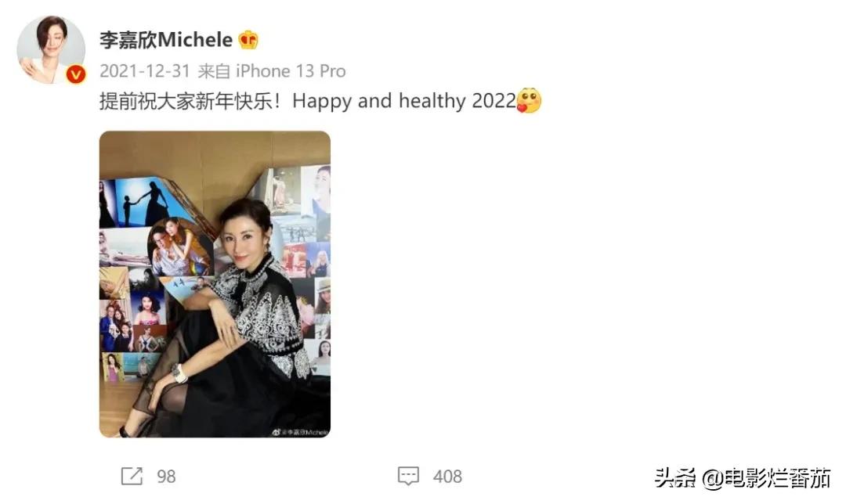846x504 pixels.
Task: Open the 李嘉欣Michele username link
Action: coord(165,40)
